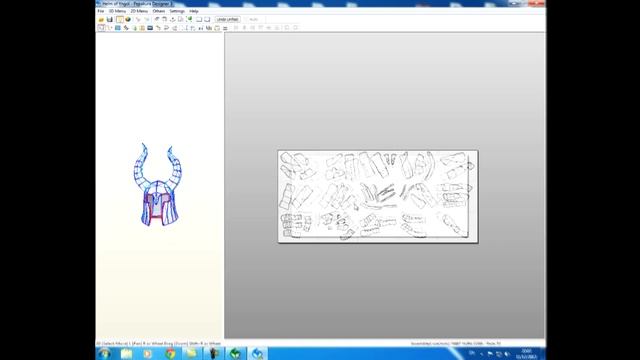The image size is (640, 360).
Task: Open Google Chrome from the taskbar
Action: (170, 354)
